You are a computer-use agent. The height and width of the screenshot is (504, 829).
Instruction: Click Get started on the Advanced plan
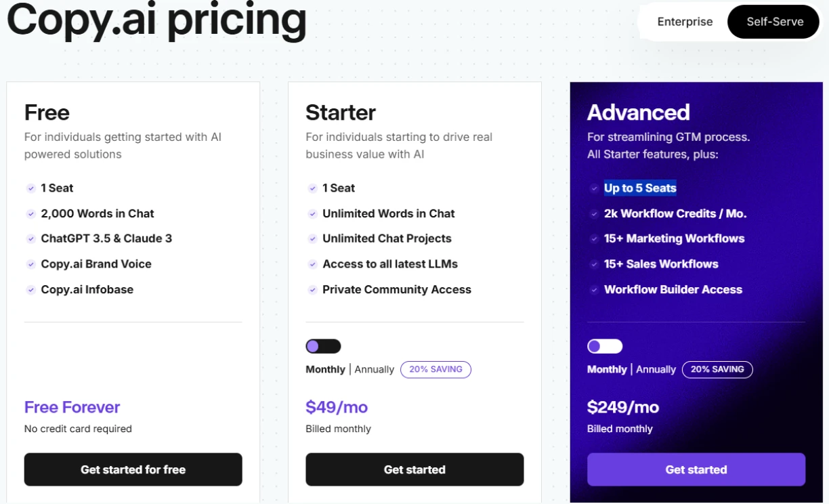(x=696, y=469)
